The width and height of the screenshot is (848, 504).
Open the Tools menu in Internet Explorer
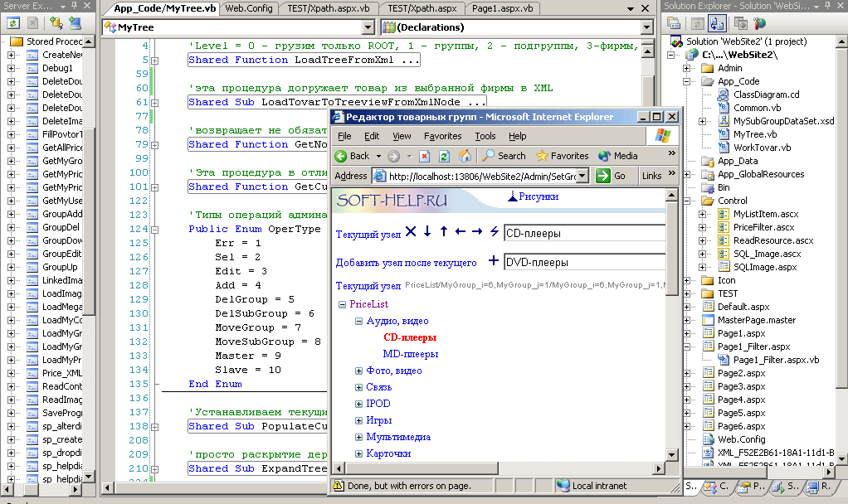pos(485,136)
